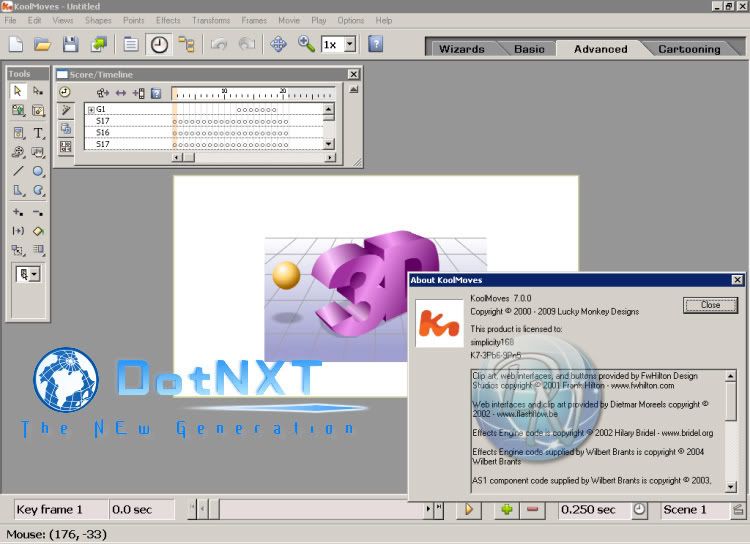Create a new document from toolbar
Screen dimensions: 750x544
click(x=16, y=44)
